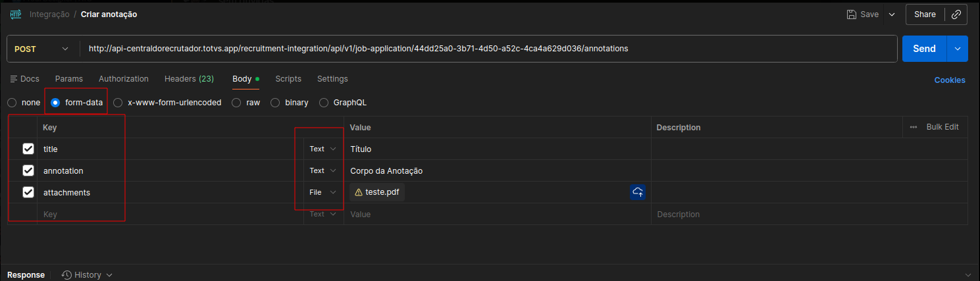Viewport: 980px width, 281px height.
Task: Switch to the Headers tab
Action: pyautogui.click(x=189, y=79)
